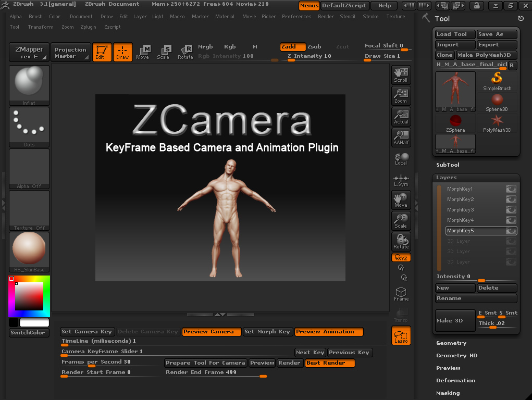Select the Sphere3D tool
This screenshot has width=532, height=400.
pos(497,103)
